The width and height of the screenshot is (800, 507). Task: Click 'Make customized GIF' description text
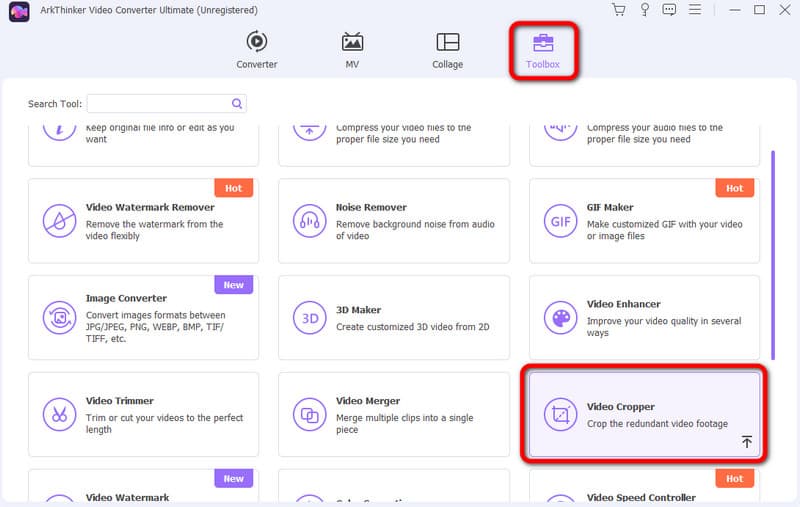(664, 230)
